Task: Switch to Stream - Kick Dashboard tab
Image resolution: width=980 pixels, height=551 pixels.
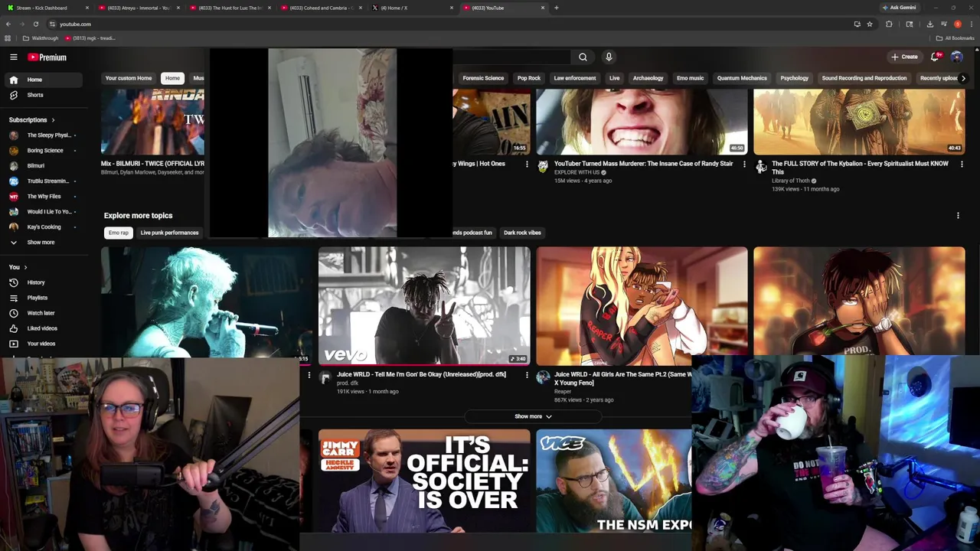Action: (46, 8)
